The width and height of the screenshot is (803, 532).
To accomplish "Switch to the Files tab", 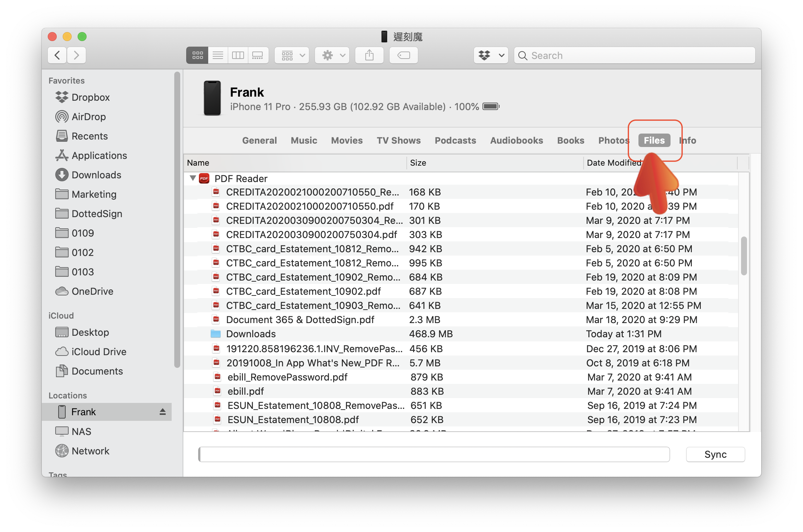I will 654,141.
